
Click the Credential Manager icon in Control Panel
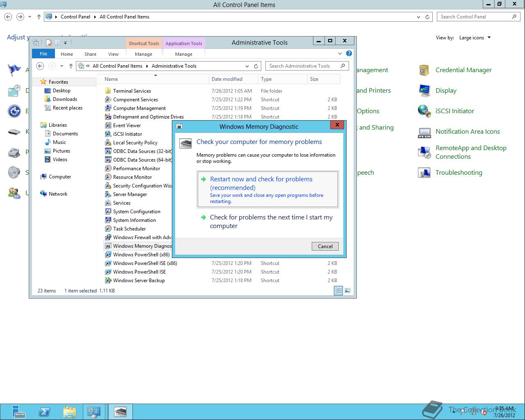(x=424, y=70)
